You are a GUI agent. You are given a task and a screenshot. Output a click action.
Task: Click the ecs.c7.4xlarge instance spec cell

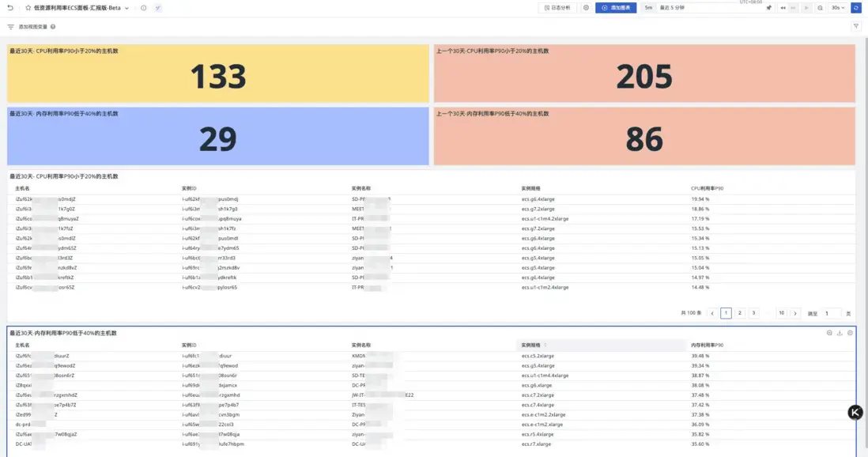click(538, 405)
